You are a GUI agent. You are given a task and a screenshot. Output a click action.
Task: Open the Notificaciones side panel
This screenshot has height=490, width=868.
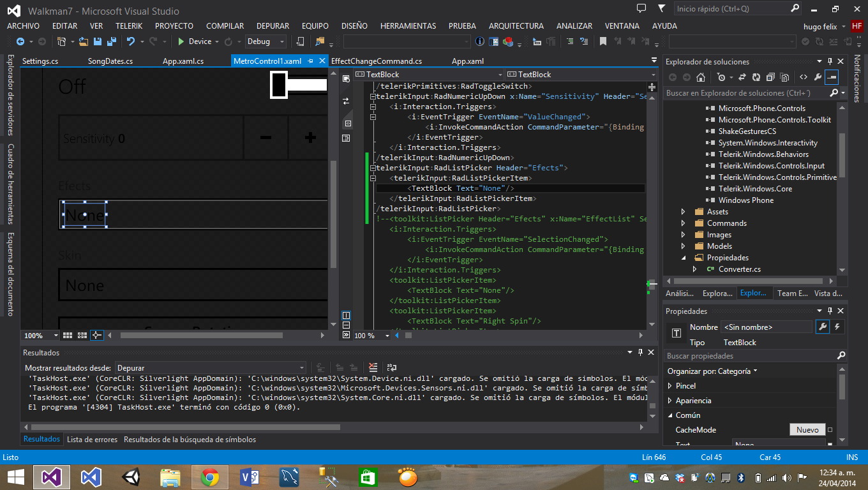857,78
